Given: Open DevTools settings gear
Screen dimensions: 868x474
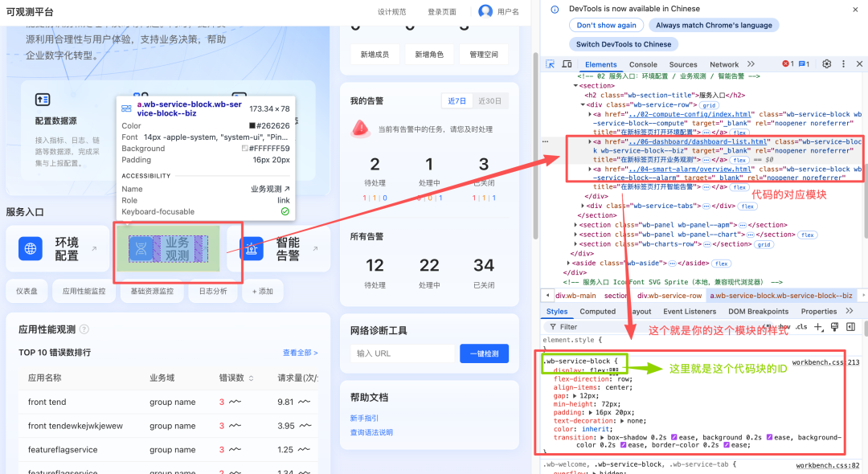Looking at the screenshot, I should [x=826, y=64].
